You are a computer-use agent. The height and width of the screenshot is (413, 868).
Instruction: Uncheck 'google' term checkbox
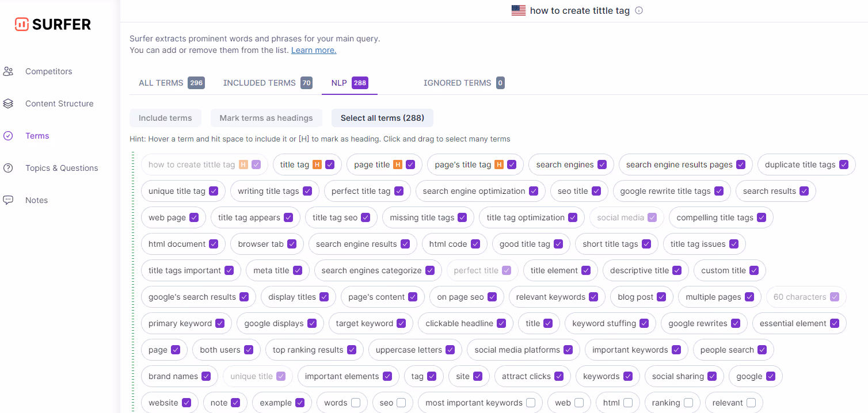(771, 376)
